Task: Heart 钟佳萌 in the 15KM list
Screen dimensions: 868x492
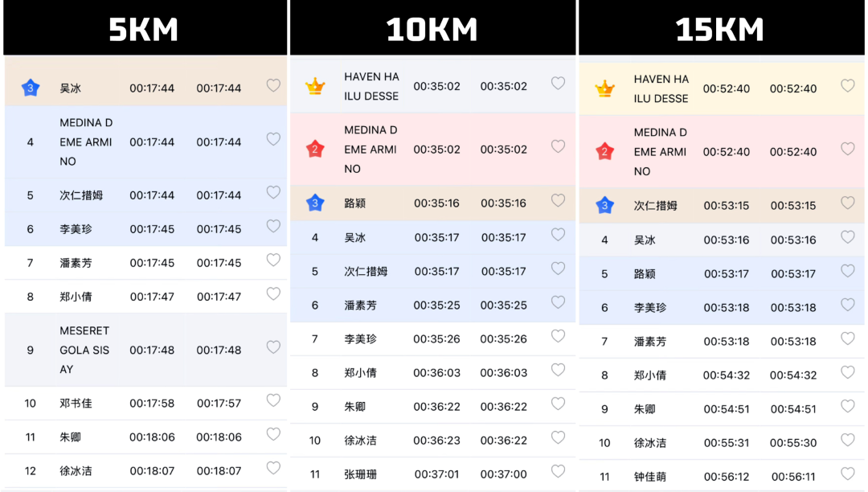Action: click(x=848, y=474)
